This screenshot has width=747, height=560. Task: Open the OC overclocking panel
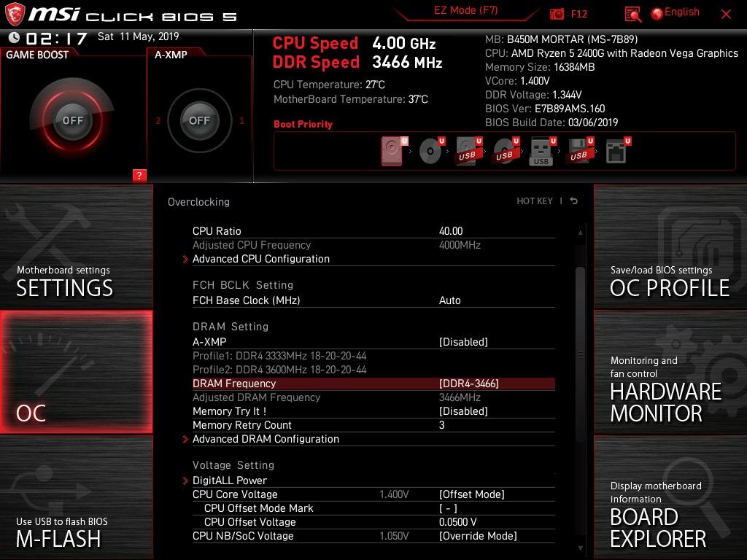pos(76,372)
